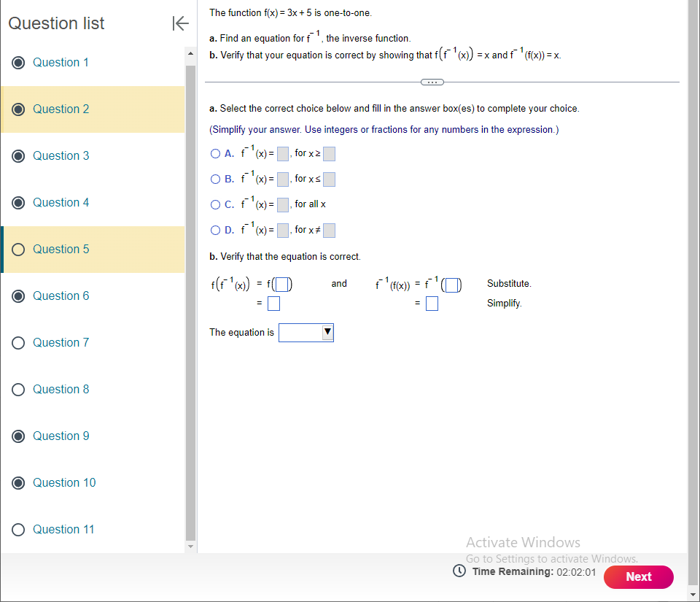Click the status circle beside Question 11
Screen dimensions: 700x602
tap(17, 529)
